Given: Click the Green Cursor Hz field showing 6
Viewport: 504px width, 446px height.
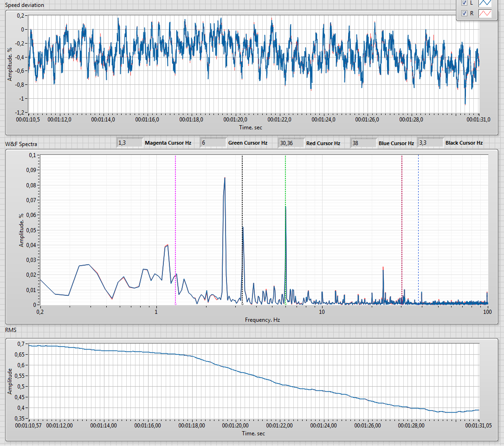Looking at the screenshot, I should coord(213,143).
